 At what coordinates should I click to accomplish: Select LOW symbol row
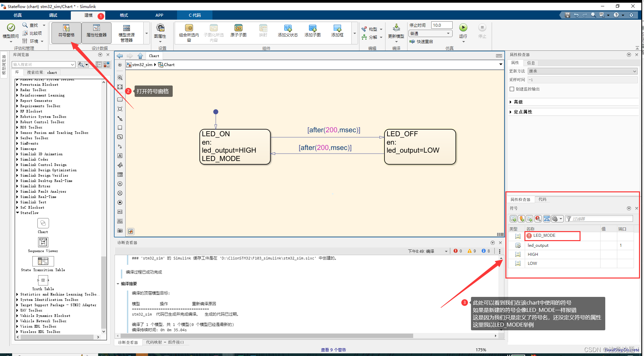571,263
